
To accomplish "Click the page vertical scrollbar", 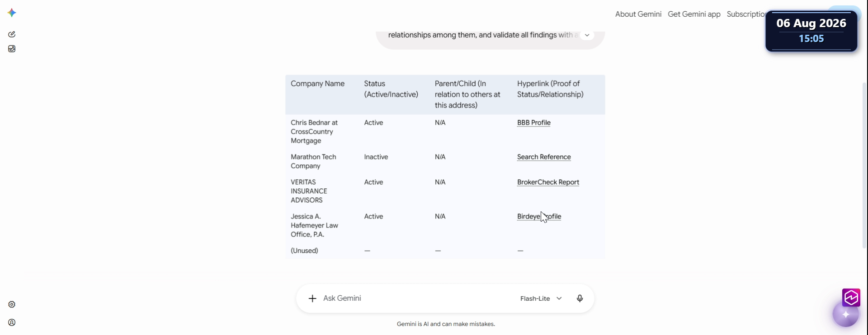I will click(x=864, y=165).
